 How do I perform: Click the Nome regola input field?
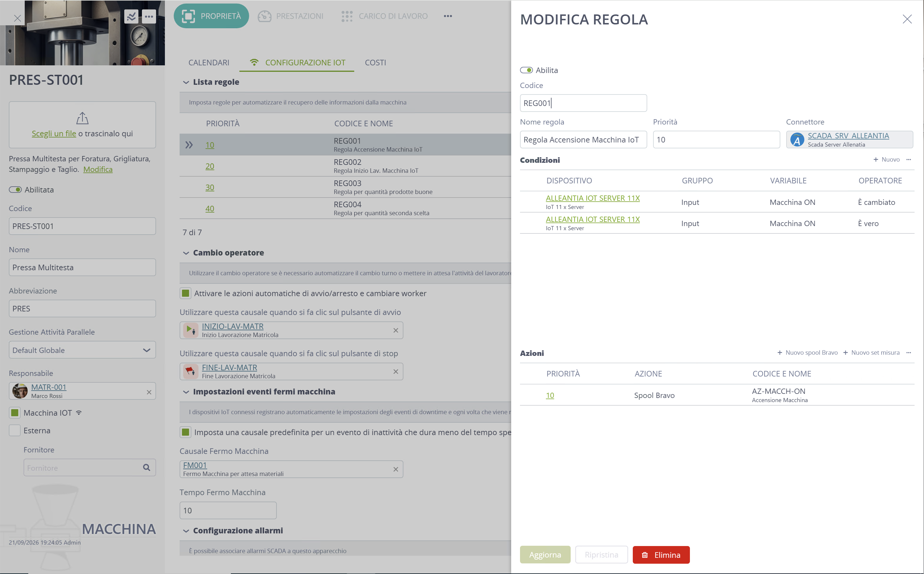click(x=583, y=140)
